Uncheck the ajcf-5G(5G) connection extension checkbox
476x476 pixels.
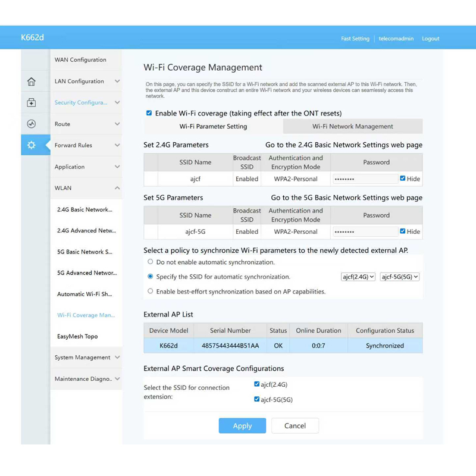point(256,399)
